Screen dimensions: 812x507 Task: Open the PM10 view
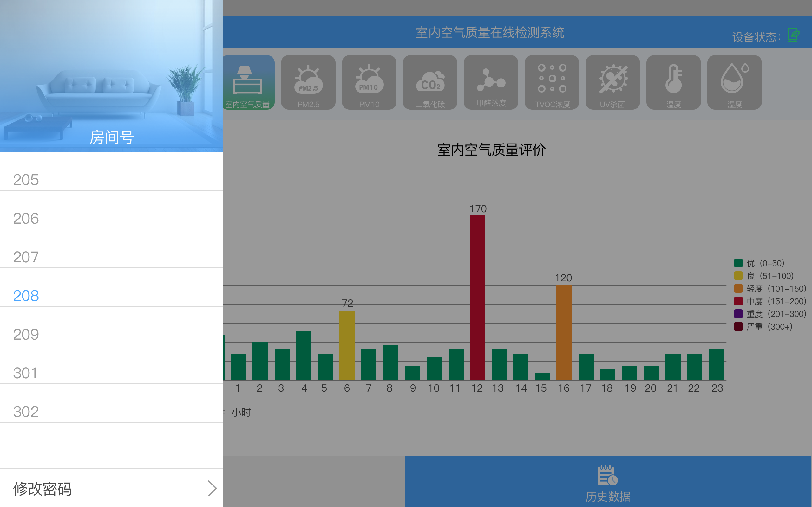click(369, 82)
